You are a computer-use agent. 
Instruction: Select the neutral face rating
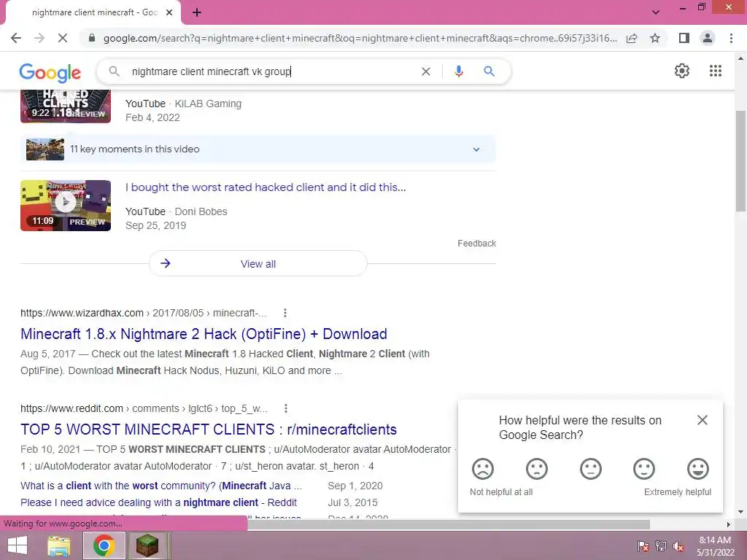pos(590,469)
